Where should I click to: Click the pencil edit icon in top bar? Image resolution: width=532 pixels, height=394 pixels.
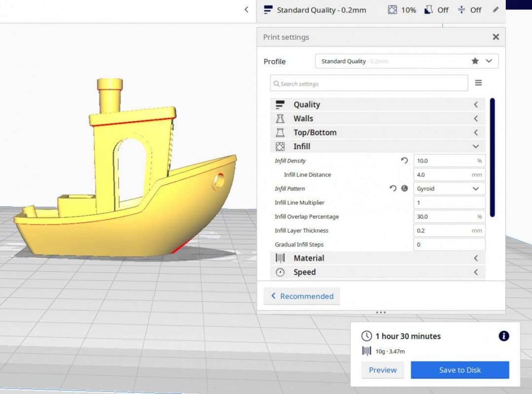tap(496, 9)
